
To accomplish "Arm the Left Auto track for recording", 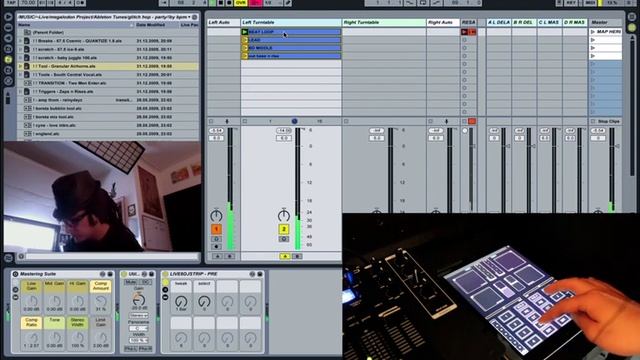I will pyautogui.click(x=216, y=247).
